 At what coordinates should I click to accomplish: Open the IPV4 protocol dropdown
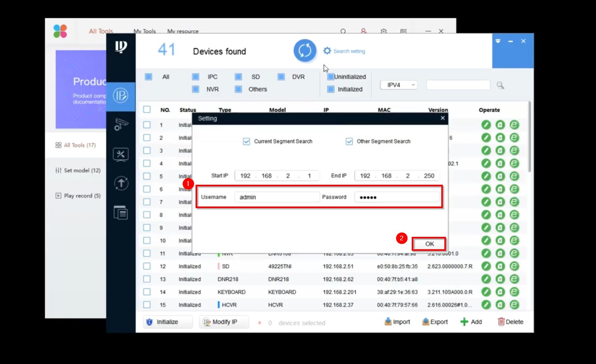tap(398, 85)
